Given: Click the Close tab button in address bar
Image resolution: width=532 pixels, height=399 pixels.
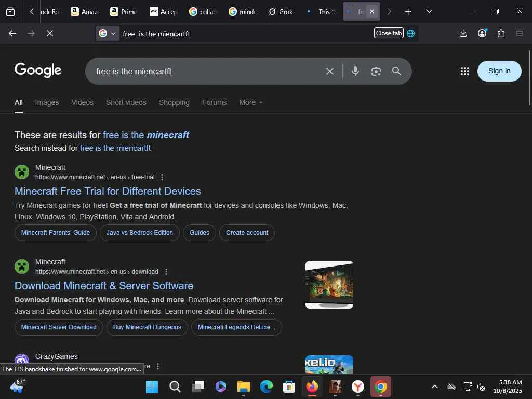Looking at the screenshot, I should pos(389,33).
